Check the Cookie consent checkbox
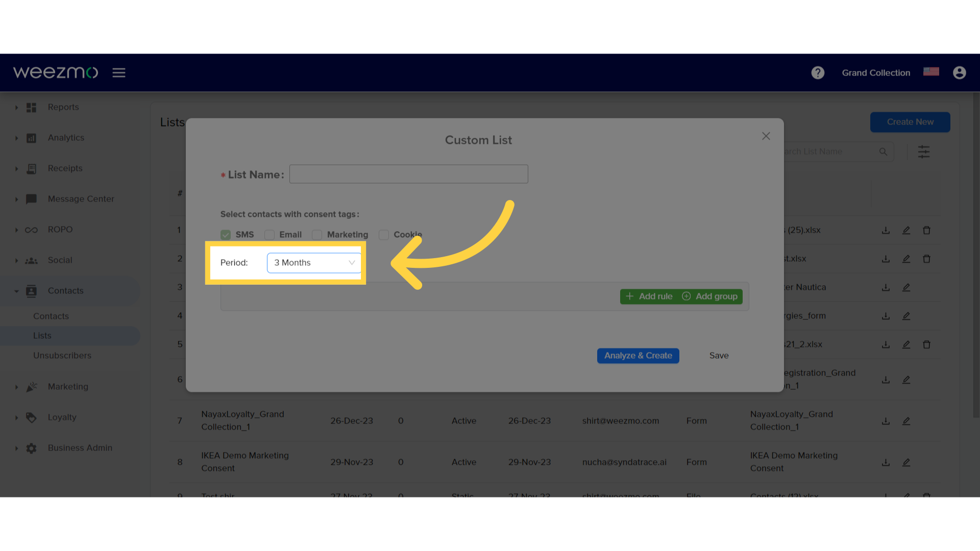 pyautogui.click(x=384, y=235)
